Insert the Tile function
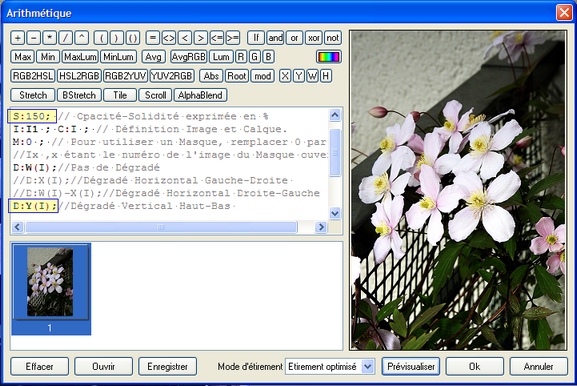 tap(120, 95)
